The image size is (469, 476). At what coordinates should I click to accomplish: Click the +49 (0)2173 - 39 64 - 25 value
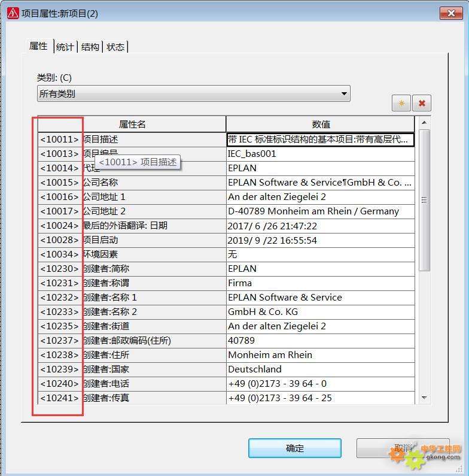(x=321, y=398)
